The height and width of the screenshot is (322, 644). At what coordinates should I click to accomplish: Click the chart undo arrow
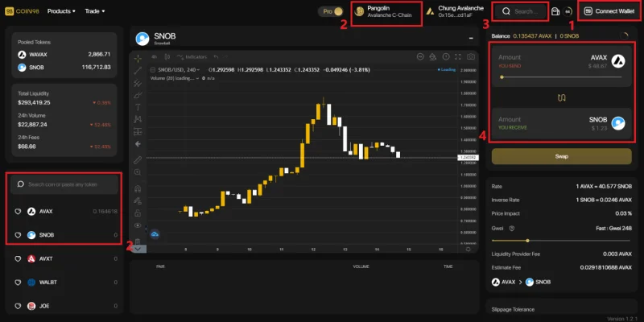point(216,56)
